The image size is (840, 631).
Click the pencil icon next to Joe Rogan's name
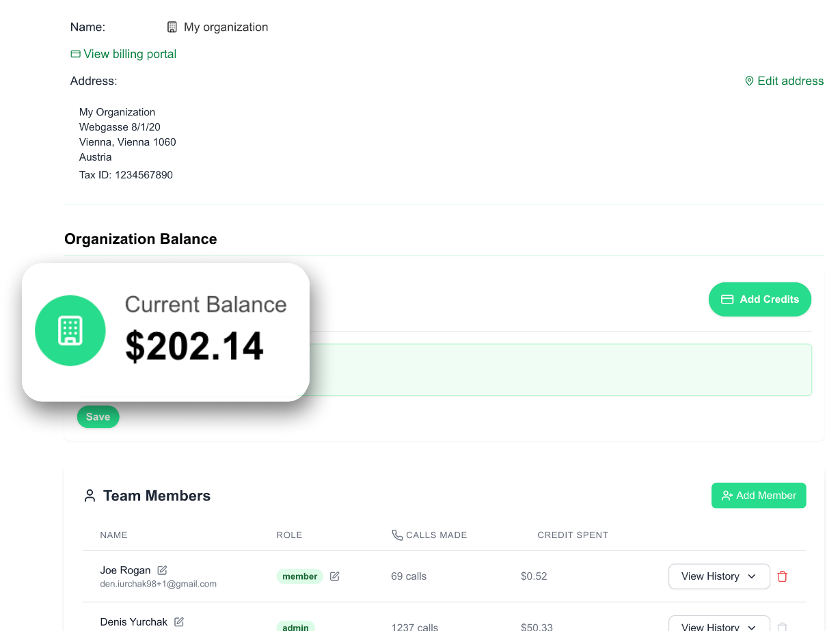pyautogui.click(x=162, y=569)
